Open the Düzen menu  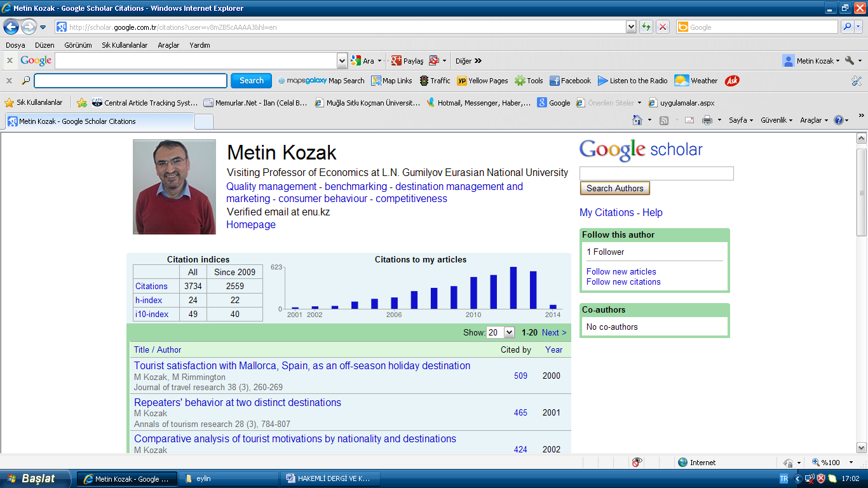click(44, 45)
